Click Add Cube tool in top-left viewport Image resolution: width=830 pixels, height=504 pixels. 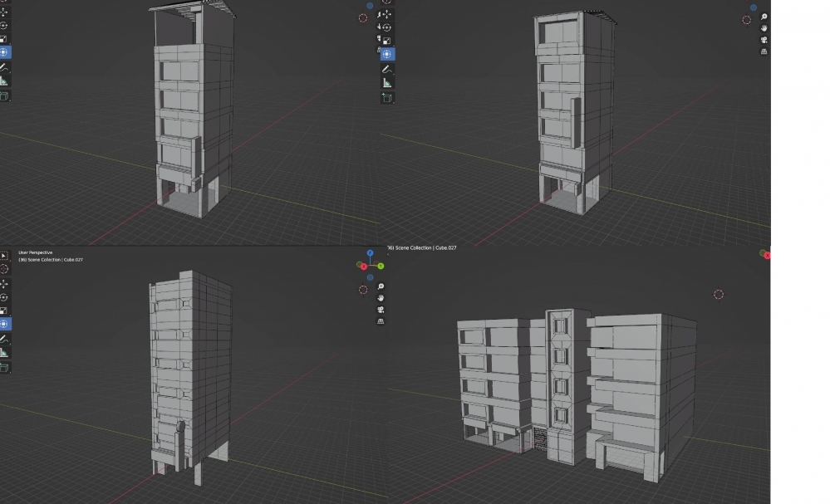[4, 96]
